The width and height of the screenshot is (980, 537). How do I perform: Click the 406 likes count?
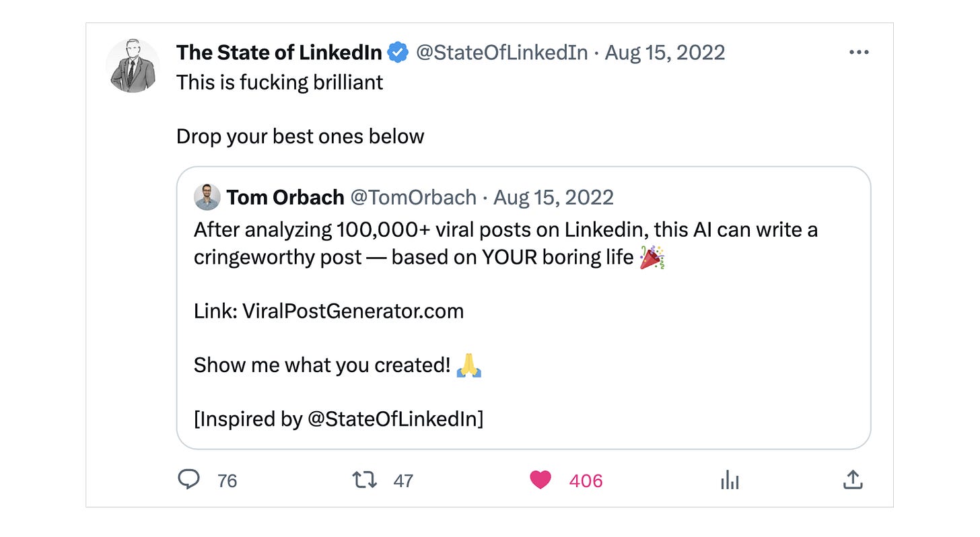click(x=586, y=480)
